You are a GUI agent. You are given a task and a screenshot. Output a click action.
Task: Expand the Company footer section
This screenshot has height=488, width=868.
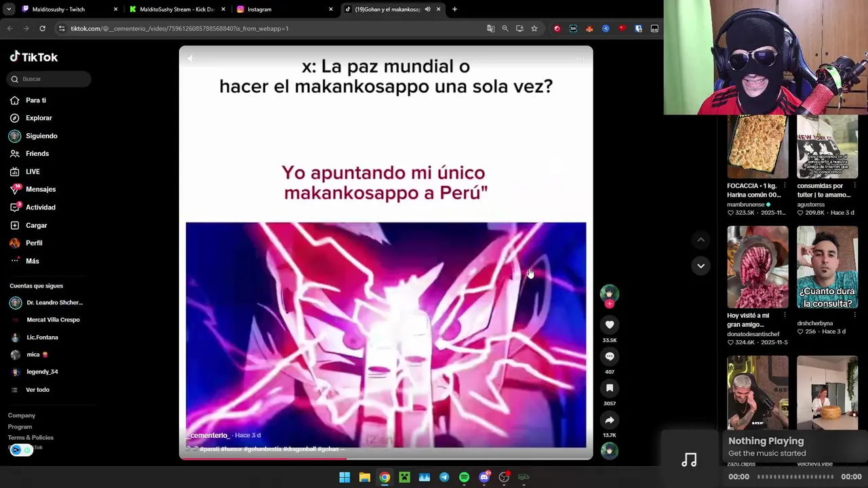[22, 415]
